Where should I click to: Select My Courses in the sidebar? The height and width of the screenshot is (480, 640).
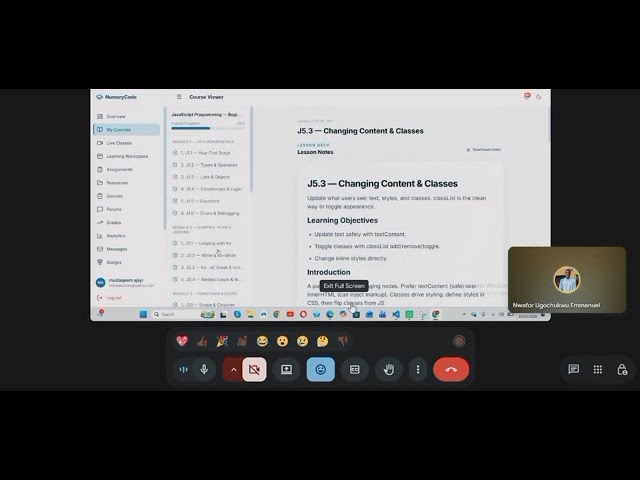tap(126, 129)
